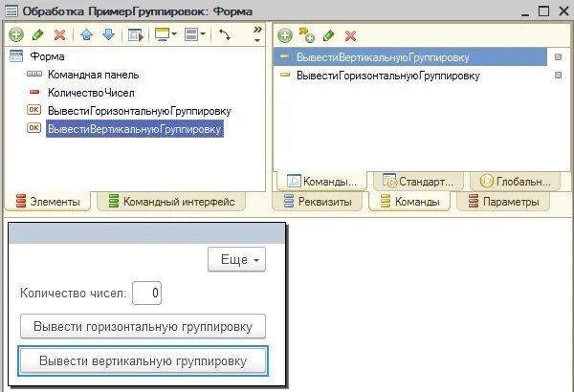Select the Форма root node in the tree

[x=47, y=56]
